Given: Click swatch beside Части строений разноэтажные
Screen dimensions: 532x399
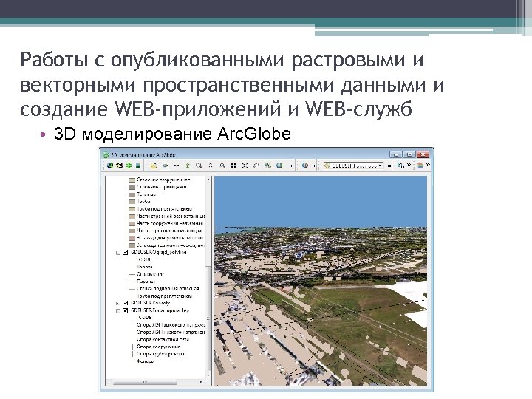Looking at the screenshot, I should (132, 216).
